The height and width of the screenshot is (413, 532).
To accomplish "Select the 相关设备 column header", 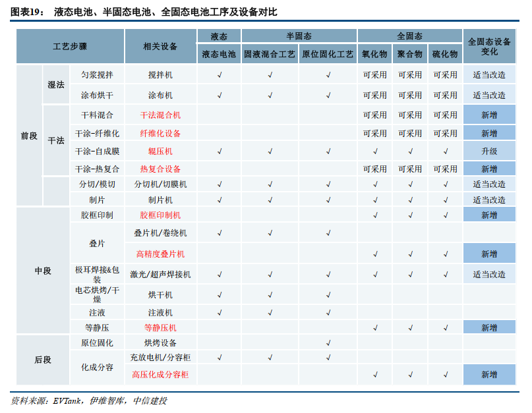I will click(x=160, y=46).
